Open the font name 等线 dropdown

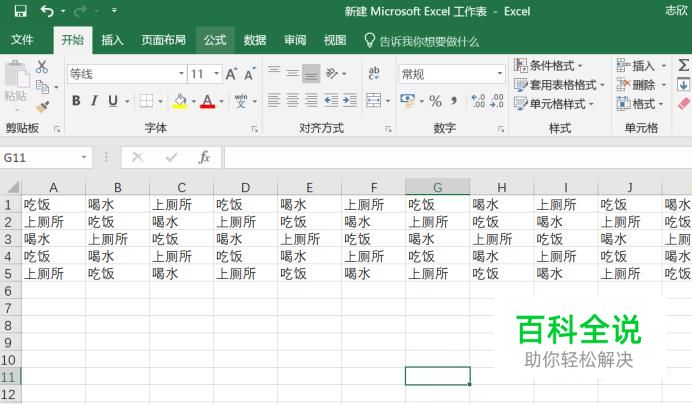(x=181, y=74)
